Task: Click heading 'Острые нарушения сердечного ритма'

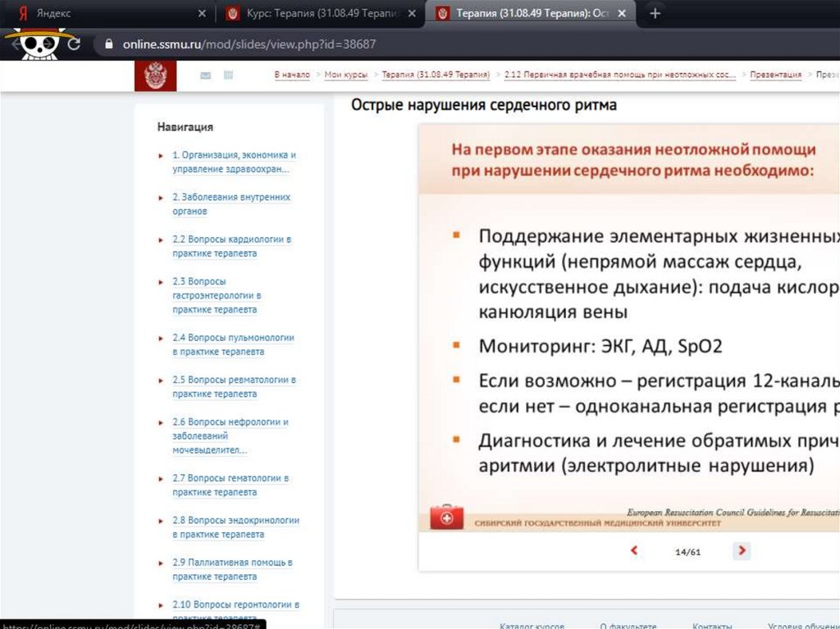Action: click(484, 105)
